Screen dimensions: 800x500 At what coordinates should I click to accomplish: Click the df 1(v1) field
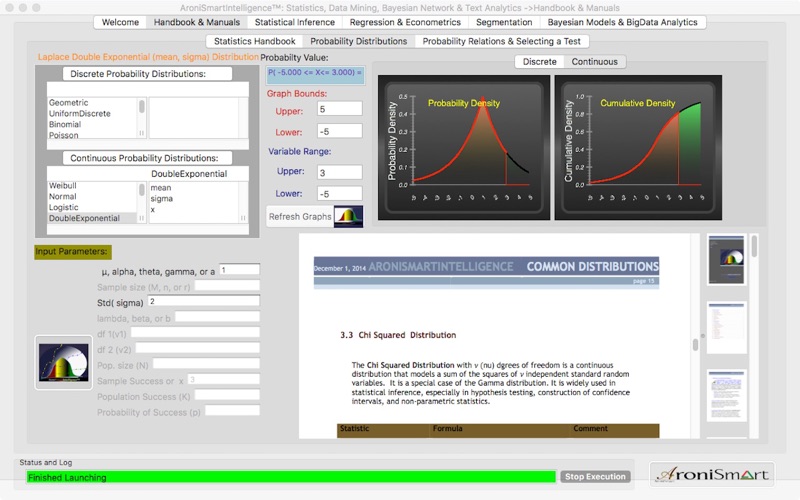tap(195, 333)
